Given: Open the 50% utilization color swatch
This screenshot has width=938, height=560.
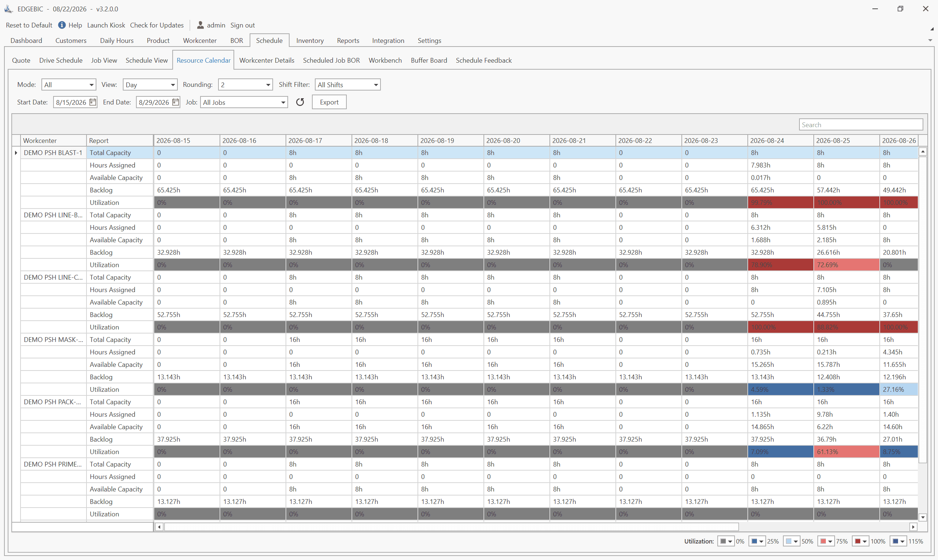Looking at the screenshot, I should [x=791, y=541].
